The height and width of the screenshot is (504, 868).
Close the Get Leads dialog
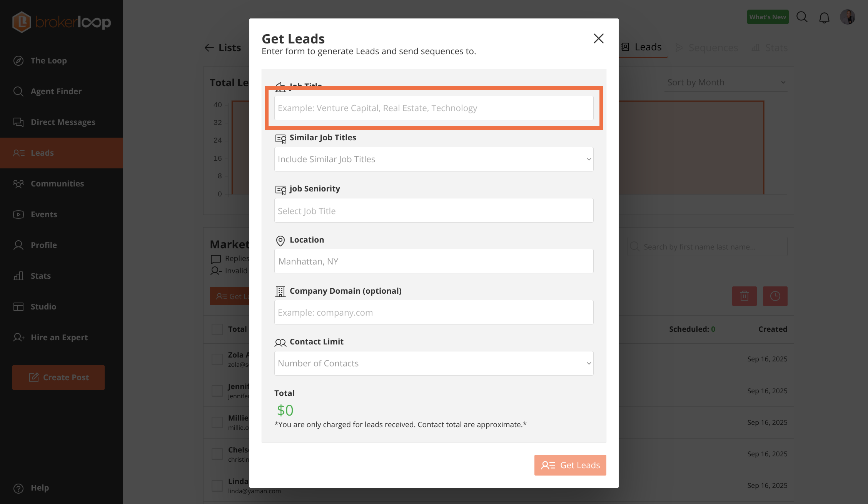coord(598,38)
